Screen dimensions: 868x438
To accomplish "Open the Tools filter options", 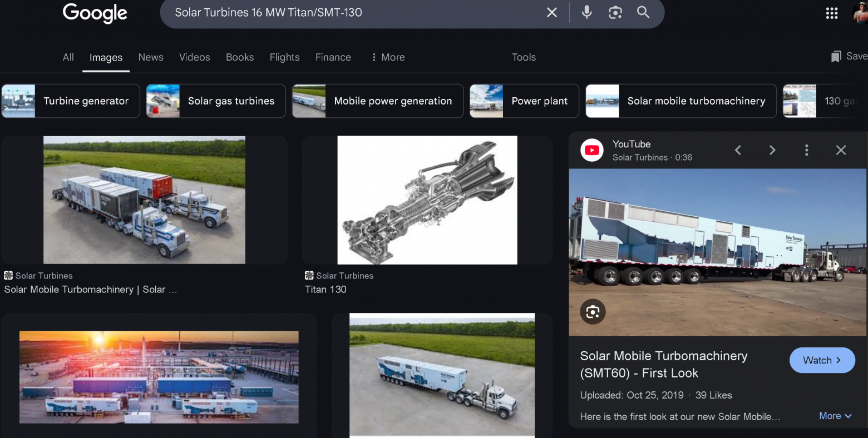I will 523,57.
